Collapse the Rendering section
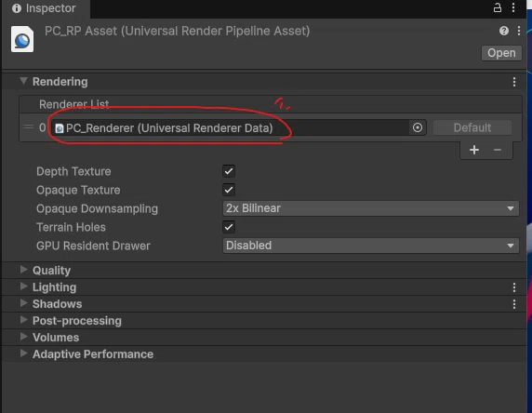The height and width of the screenshot is (413, 532). point(23,81)
